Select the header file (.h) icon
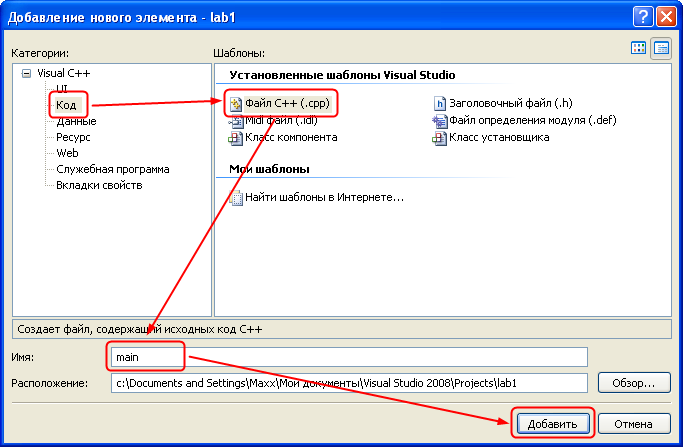The width and height of the screenshot is (683, 447). [440, 104]
